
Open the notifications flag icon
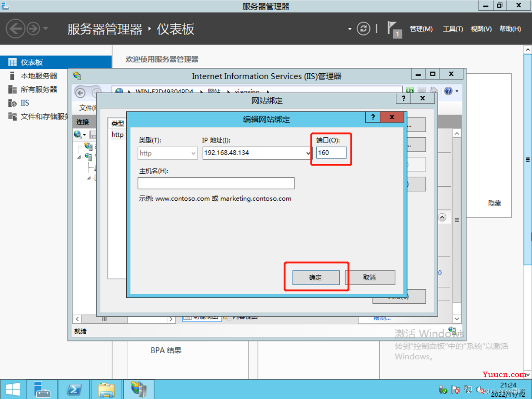tap(394, 29)
